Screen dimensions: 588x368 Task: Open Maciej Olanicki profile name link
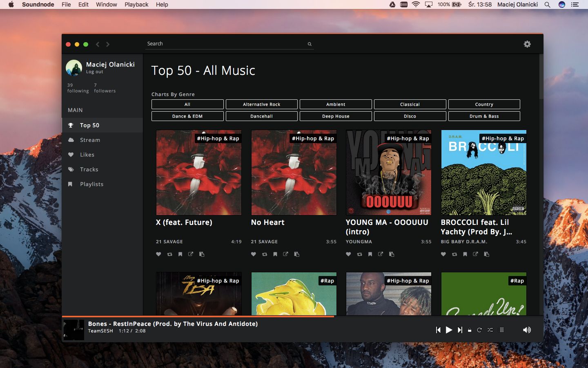(110, 65)
